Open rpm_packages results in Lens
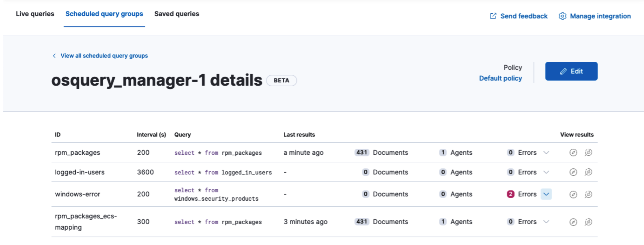This screenshot has width=644, height=245. click(x=588, y=153)
